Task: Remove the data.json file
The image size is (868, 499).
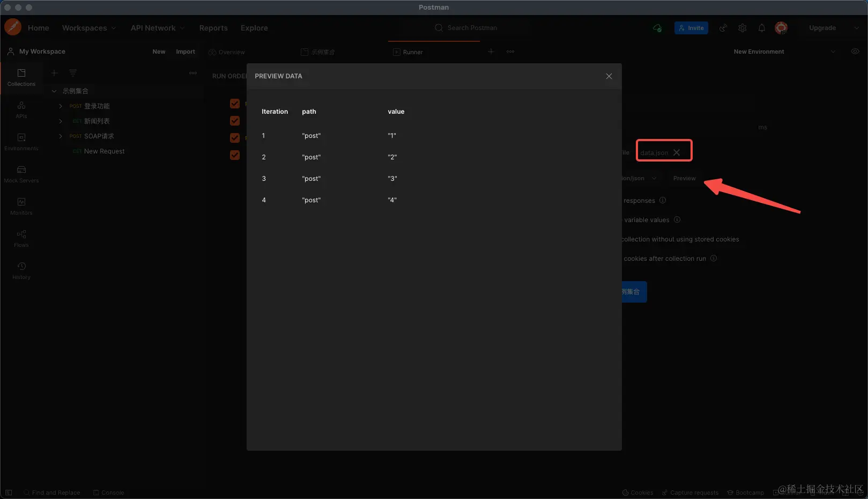Action: 677,152
